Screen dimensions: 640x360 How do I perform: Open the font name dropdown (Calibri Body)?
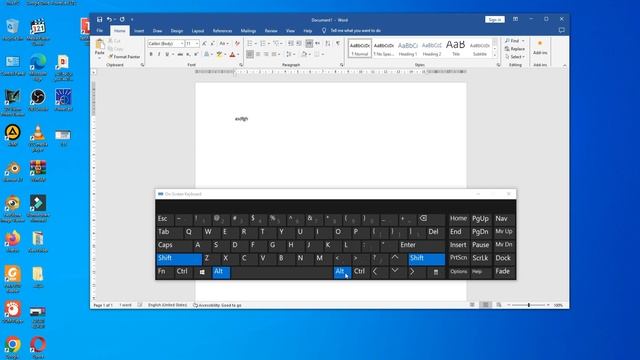182,43
